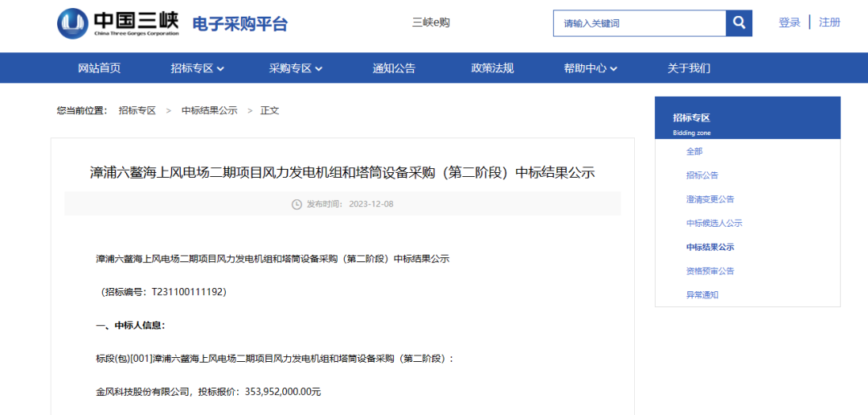Select 异常通知 in the sidebar
Viewport: 868px width, 415px height.
click(702, 295)
